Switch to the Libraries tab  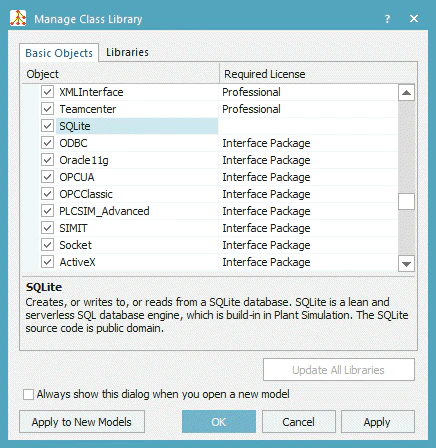127,52
